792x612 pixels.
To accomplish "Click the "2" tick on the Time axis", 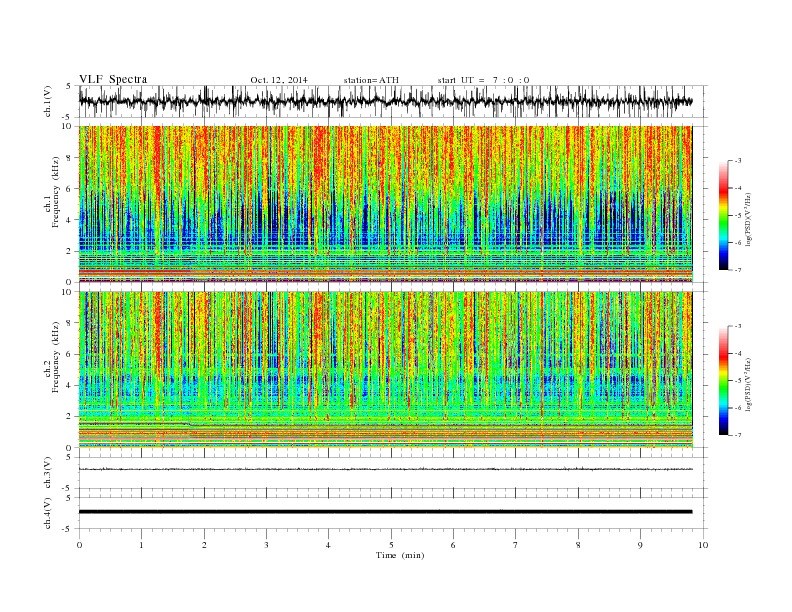I will pyautogui.click(x=204, y=545).
